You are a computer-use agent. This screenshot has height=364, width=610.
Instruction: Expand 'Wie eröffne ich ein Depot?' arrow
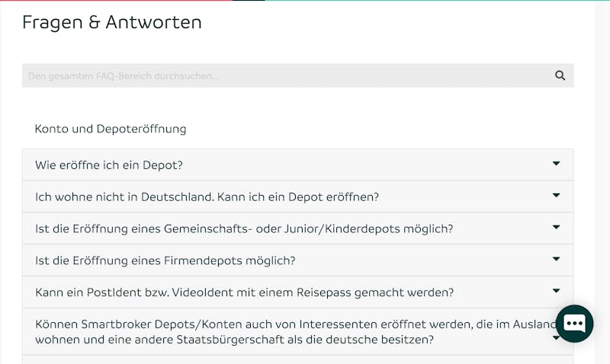pyautogui.click(x=557, y=164)
